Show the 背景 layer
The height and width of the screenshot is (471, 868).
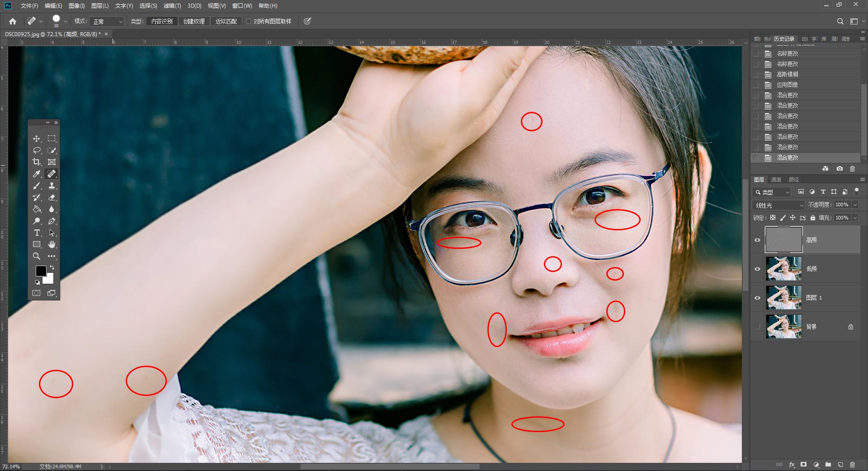(758, 327)
